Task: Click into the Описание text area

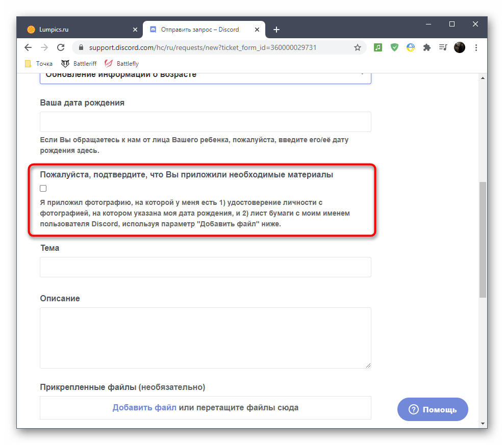Action: (206, 337)
